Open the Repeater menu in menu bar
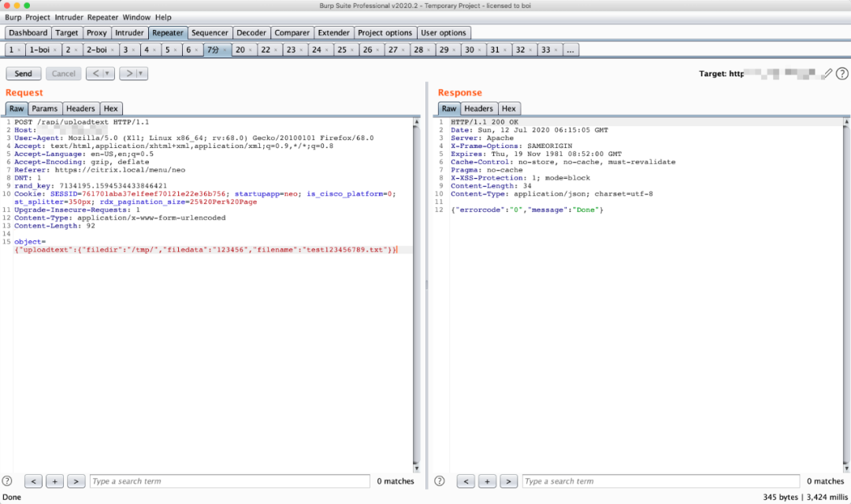The height and width of the screenshot is (504, 851). [x=102, y=17]
